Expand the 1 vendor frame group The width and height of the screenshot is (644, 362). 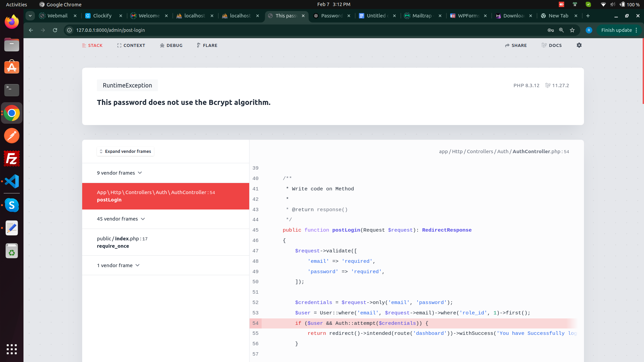click(118, 265)
